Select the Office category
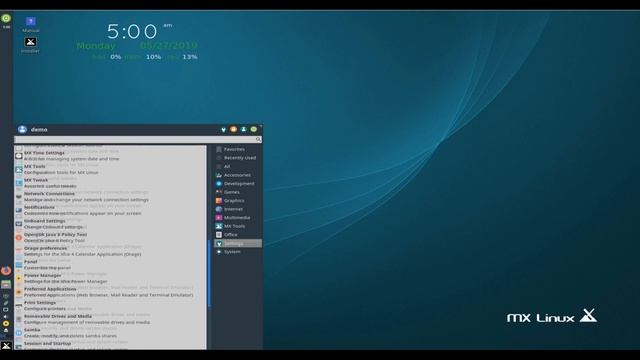Viewport: 640px width, 360px height. pyautogui.click(x=238, y=235)
